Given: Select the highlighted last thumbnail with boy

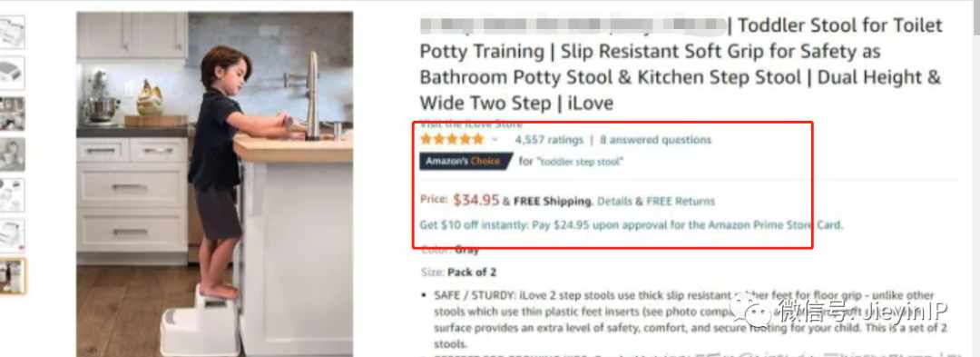Looking at the screenshot, I should (12, 276).
